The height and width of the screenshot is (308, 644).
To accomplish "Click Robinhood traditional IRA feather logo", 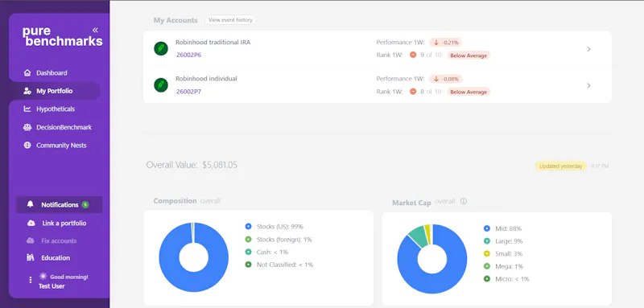I will pyautogui.click(x=161, y=48).
